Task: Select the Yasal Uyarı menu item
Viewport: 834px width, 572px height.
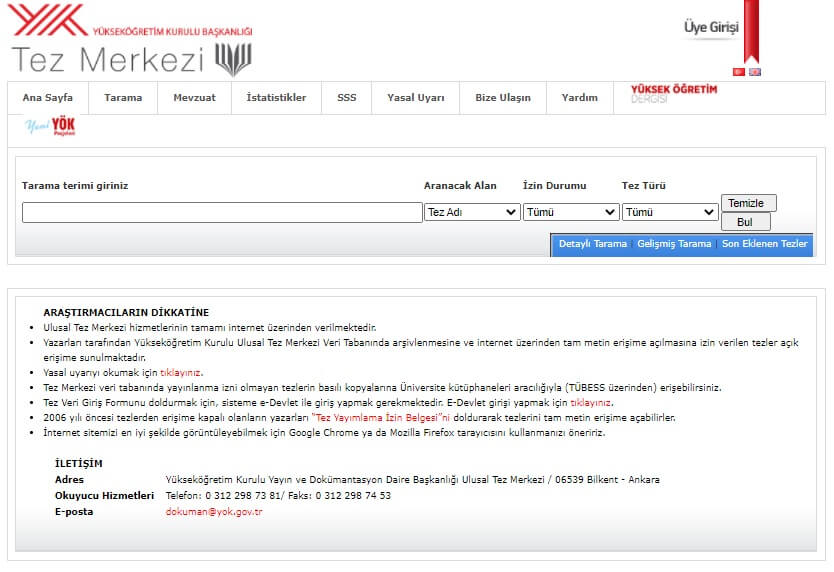Action: 415,98
